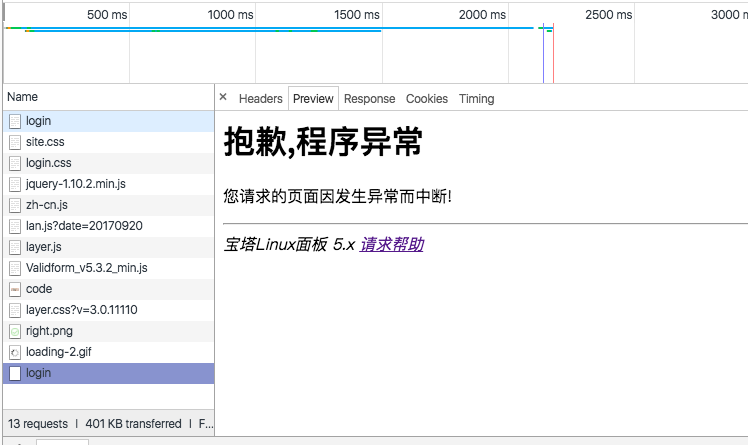Click the 2500 ms timeline marker

pos(609,15)
